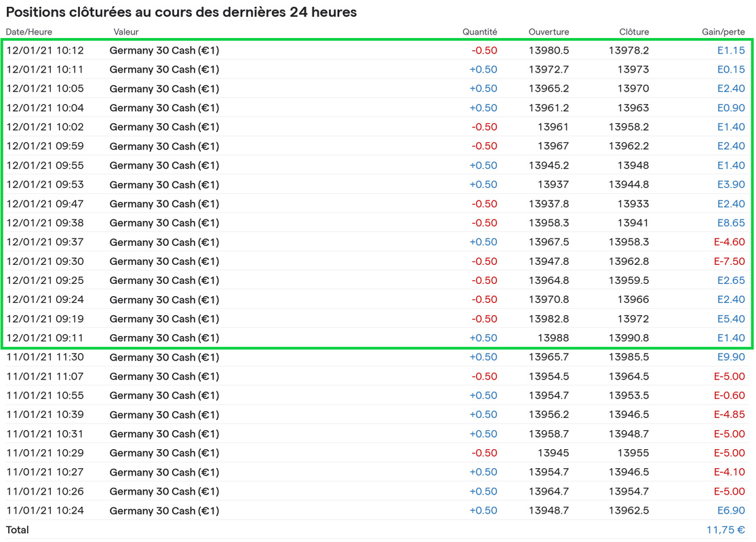Click the 13990.8 closing price
756x542 pixels.
(x=629, y=337)
